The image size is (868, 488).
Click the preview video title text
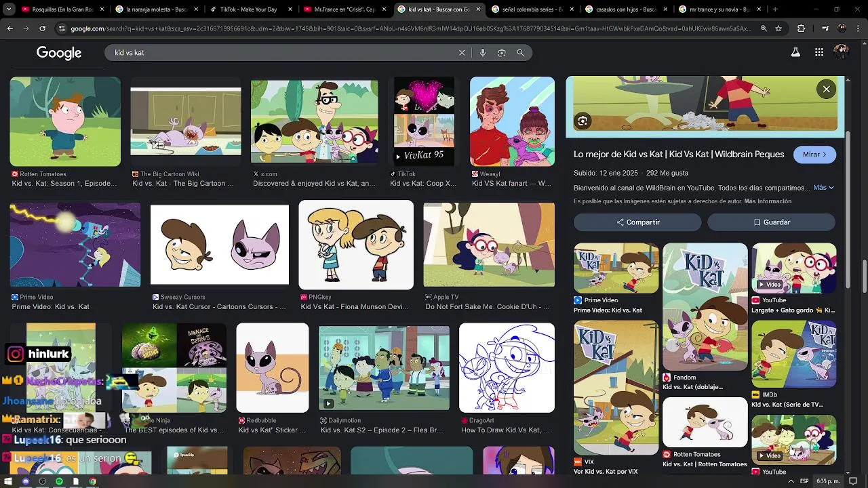click(679, 155)
